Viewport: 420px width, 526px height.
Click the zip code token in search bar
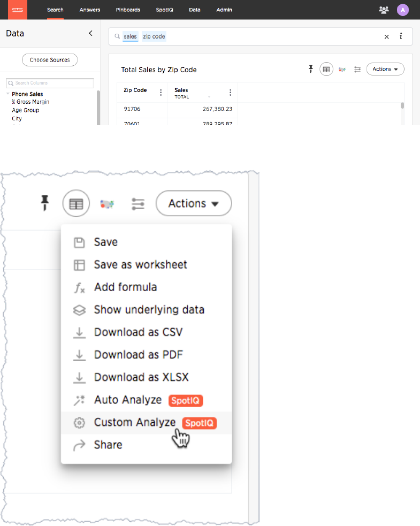tap(154, 36)
